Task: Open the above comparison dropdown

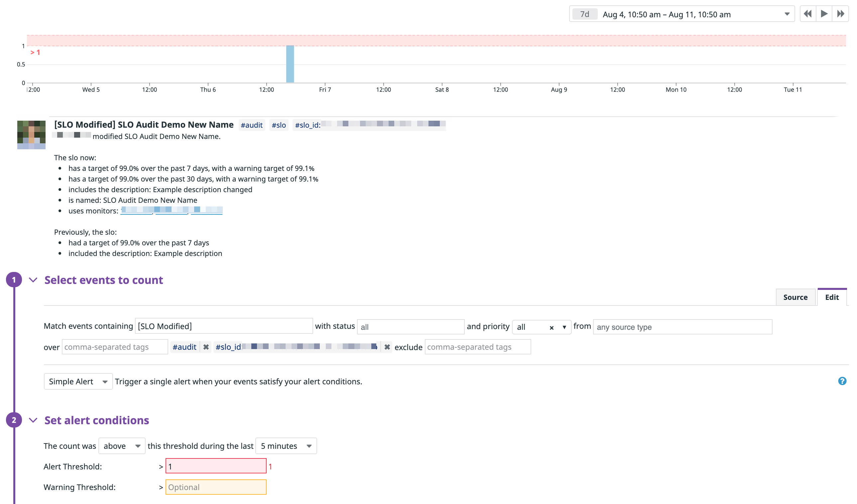Action: (122, 446)
